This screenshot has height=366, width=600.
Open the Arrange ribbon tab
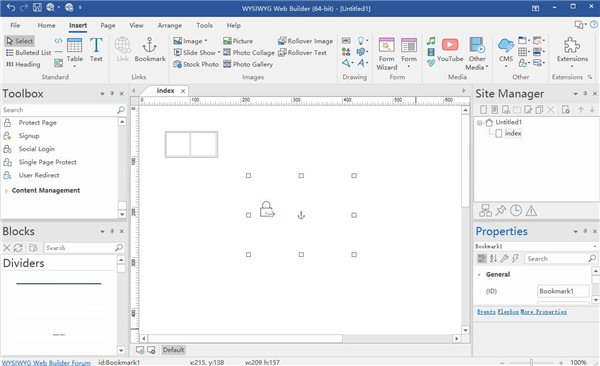click(170, 25)
